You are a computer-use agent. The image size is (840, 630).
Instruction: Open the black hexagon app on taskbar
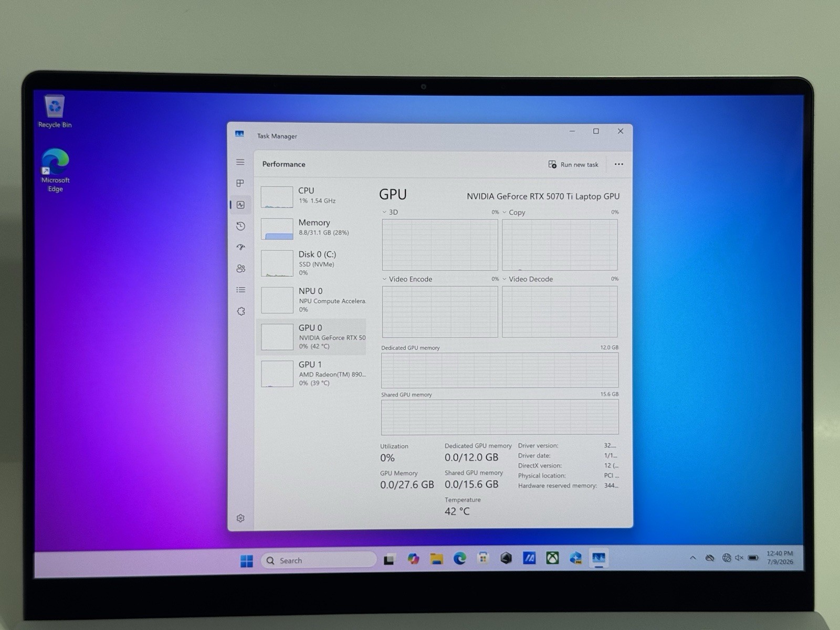tap(506, 558)
